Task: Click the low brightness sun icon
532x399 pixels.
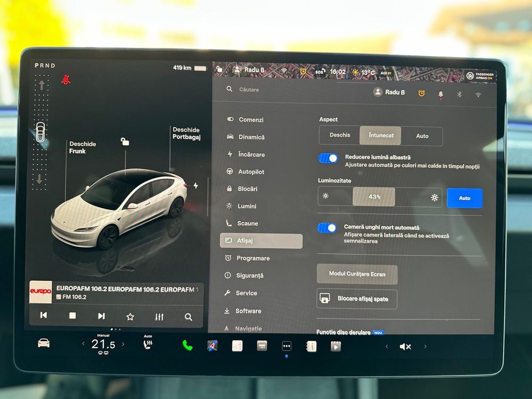Action: tap(326, 196)
